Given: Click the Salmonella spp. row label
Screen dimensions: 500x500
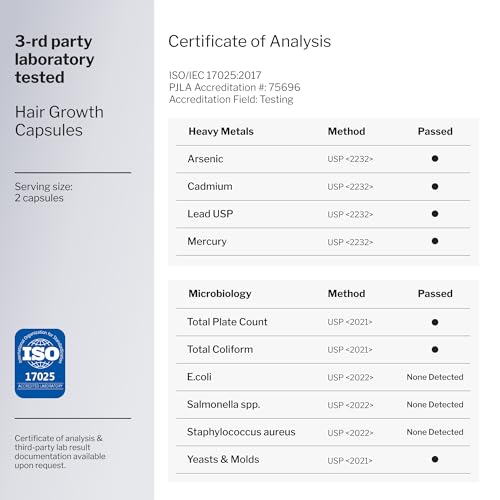Looking at the screenshot, I should click(223, 405).
